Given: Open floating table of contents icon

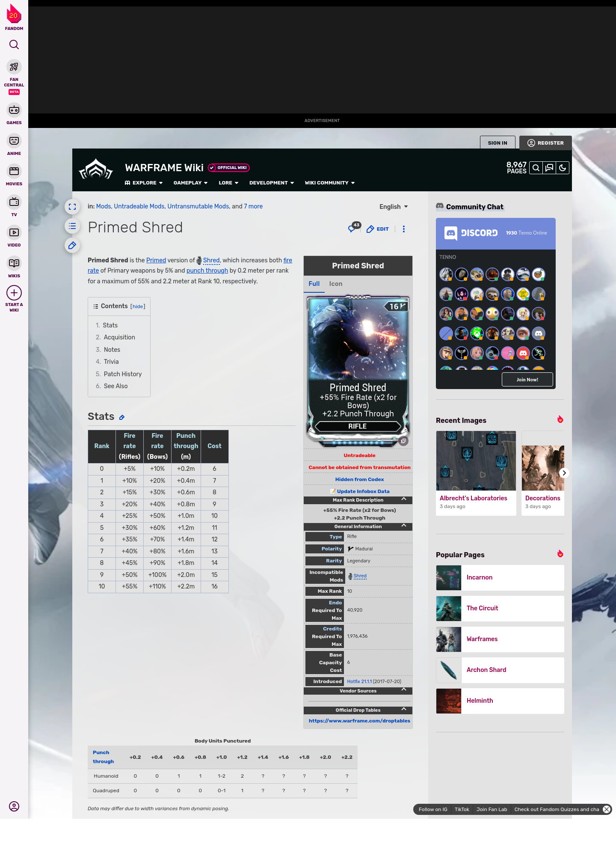Looking at the screenshot, I should [x=72, y=226].
